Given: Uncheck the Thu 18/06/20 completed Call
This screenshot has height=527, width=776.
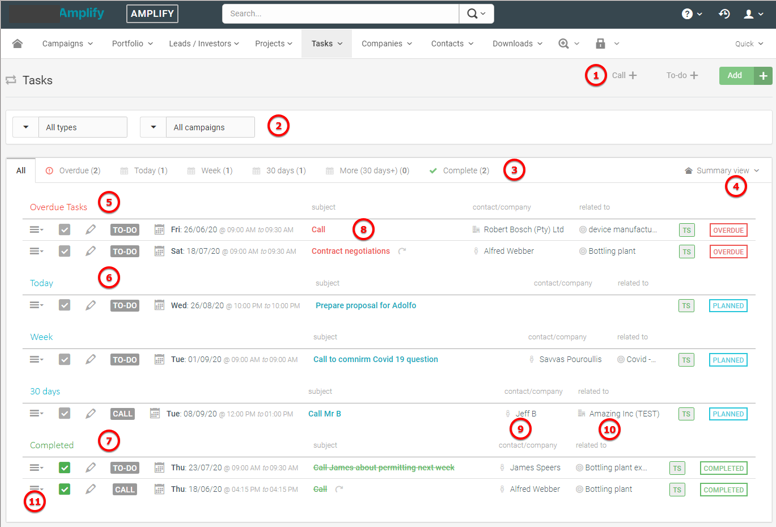Looking at the screenshot, I should click(64, 489).
